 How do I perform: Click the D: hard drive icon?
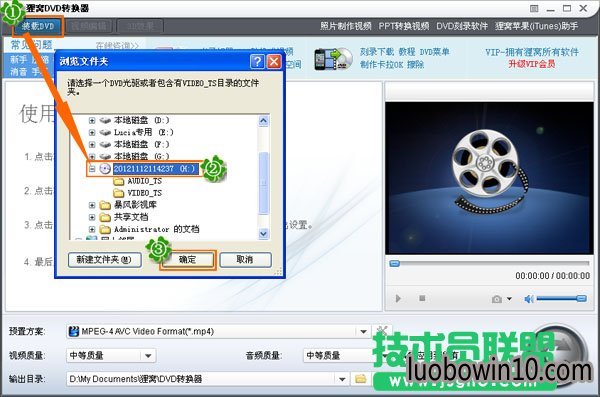pos(105,121)
